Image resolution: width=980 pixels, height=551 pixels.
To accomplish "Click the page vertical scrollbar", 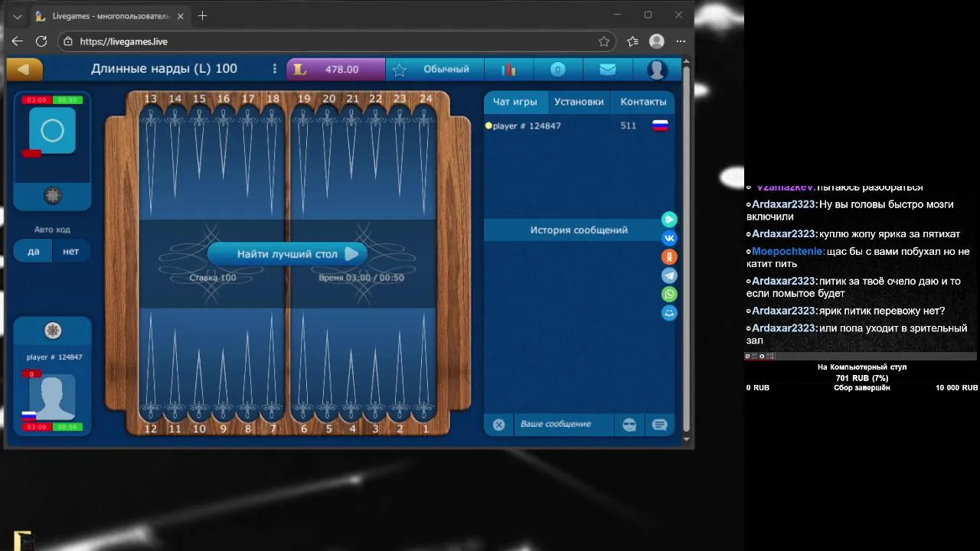I will pos(686,249).
